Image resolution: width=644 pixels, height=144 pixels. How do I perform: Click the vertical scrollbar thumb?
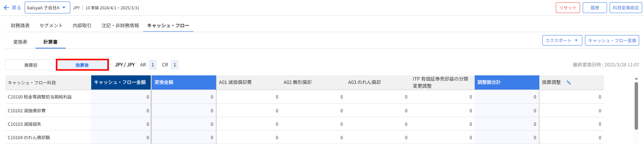click(636, 106)
